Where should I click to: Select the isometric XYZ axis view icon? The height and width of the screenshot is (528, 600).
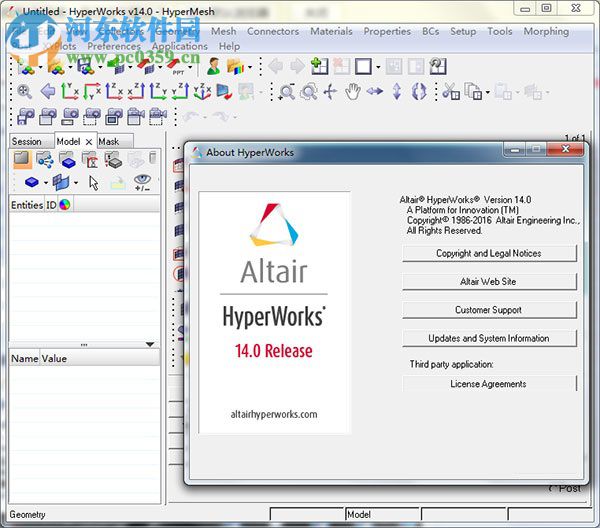(x=202, y=92)
